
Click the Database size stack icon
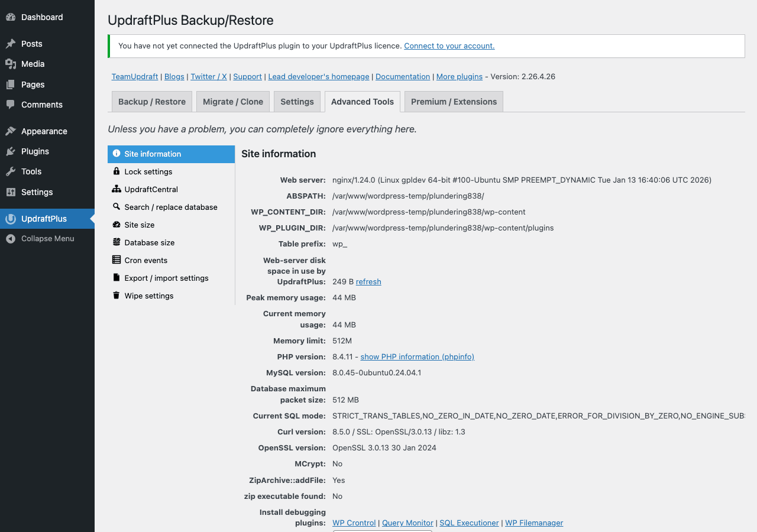point(117,242)
